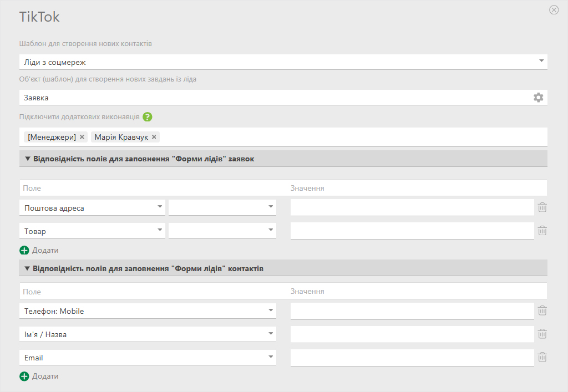Delete the Email field row
This screenshot has height=392, width=568.
(542, 358)
